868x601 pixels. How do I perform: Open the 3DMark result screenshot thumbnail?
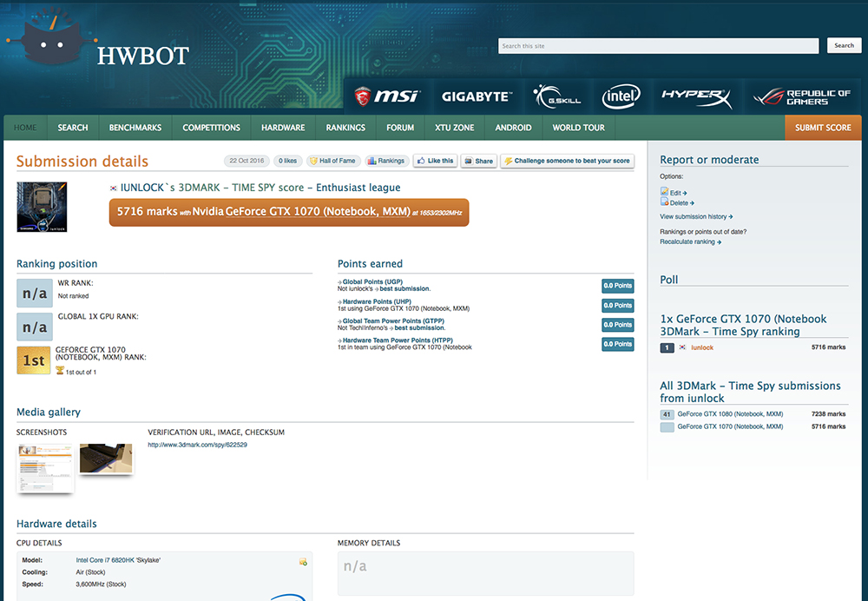(45, 468)
